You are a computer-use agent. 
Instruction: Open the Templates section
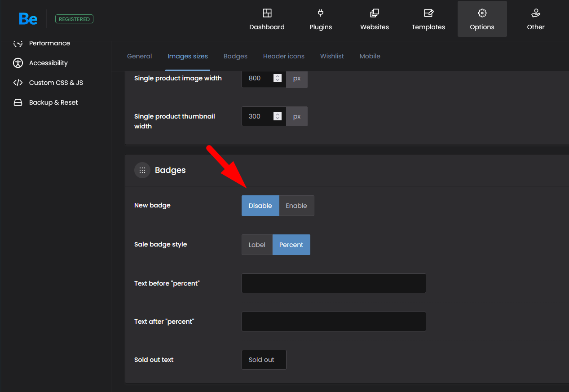click(428, 19)
